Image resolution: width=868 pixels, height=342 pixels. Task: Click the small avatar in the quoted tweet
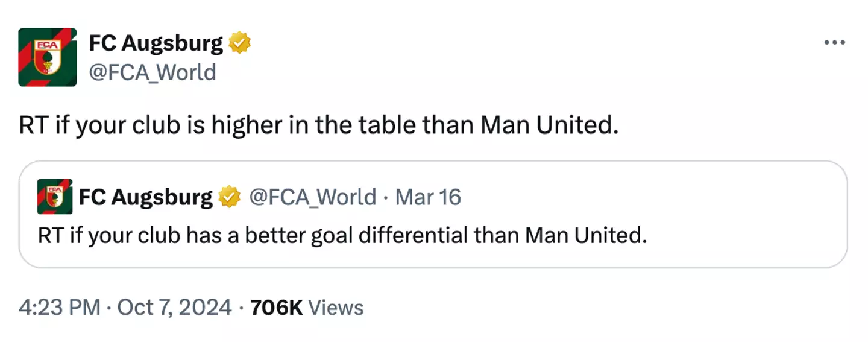(x=55, y=197)
